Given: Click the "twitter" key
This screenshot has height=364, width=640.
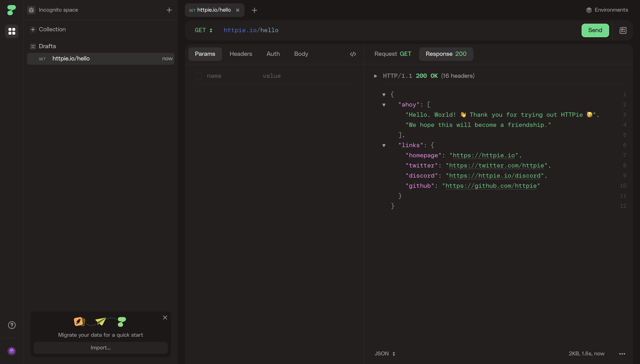Looking at the screenshot, I should point(421,165).
